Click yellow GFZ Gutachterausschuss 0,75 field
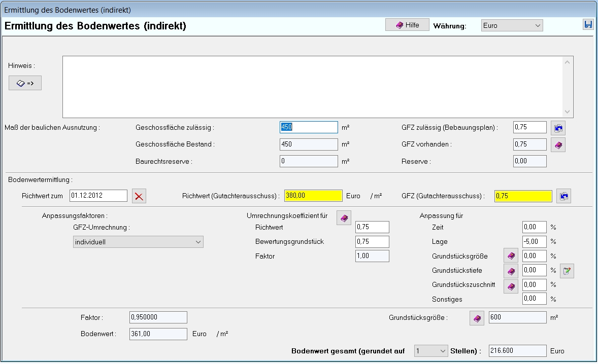Screen dimensions: 598x364 (523, 196)
